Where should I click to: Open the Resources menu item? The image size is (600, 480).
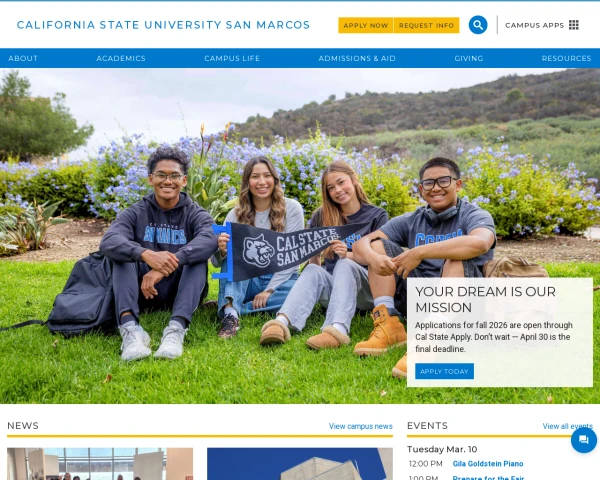point(566,58)
